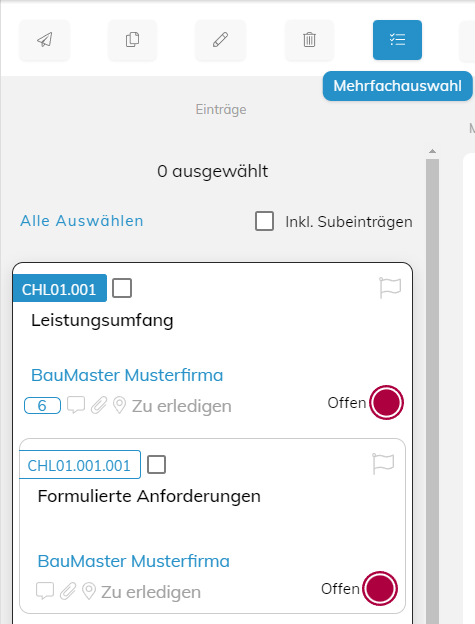Image resolution: width=475 pixels, height=624 pixels.
Task: Click the Alle Auswählen link
Action: click(x=82, y=221)
